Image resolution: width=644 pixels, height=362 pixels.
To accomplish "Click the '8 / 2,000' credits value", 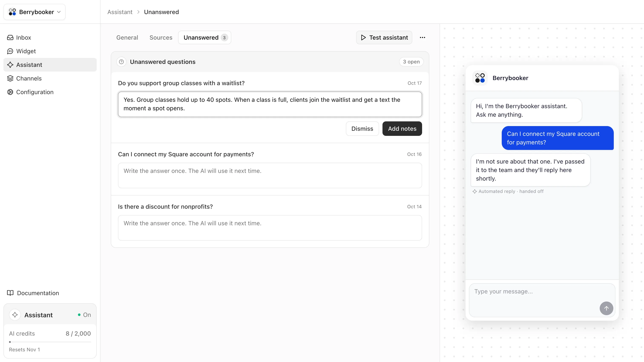I will pos(78,333).
